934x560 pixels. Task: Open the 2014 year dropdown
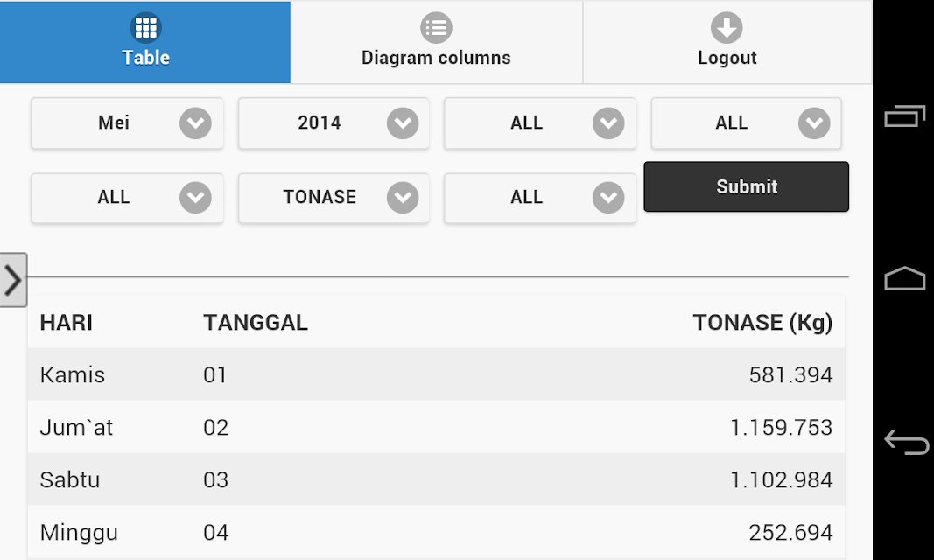[334, 123]
